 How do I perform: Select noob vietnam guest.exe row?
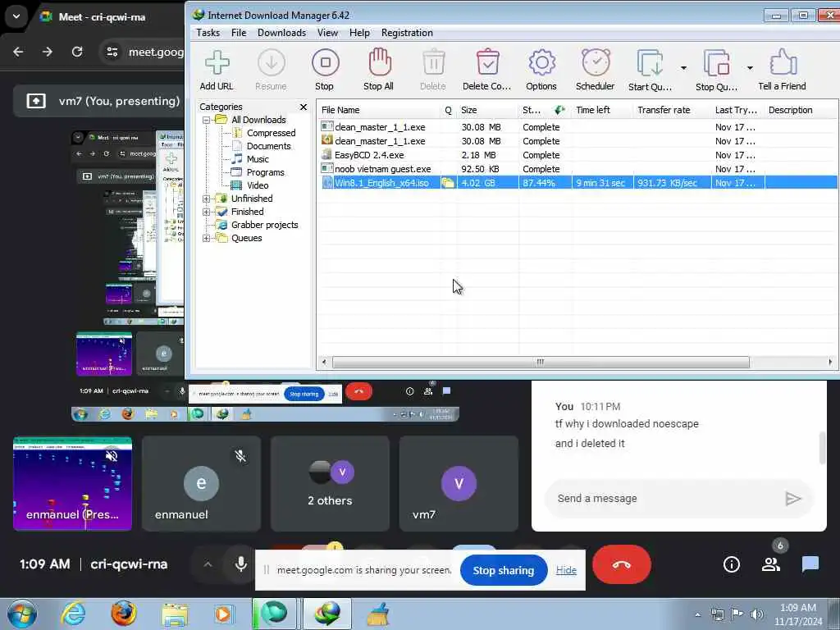577,169
